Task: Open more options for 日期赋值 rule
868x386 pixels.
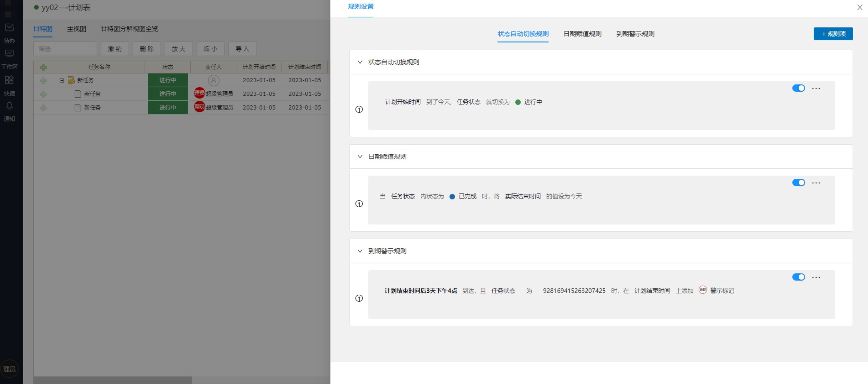Action: [x=816, y=183]
